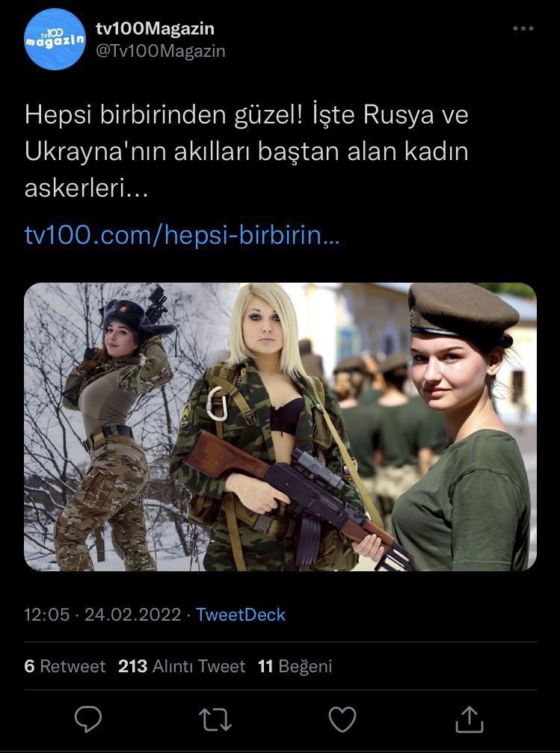Click the TweetDeck source link
560x753 pixels.
click(x=241, y=615)
